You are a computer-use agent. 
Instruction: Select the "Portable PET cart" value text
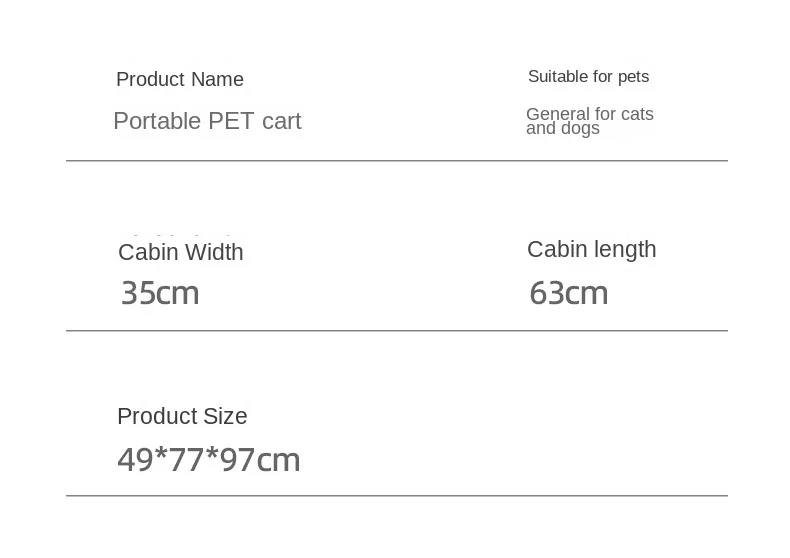(x=207, y=122)
